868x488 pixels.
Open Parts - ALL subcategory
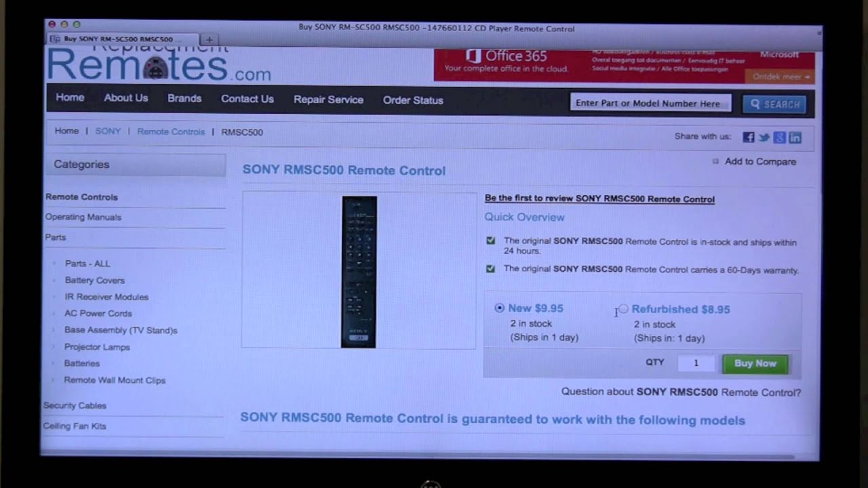(x=87, y=264)
